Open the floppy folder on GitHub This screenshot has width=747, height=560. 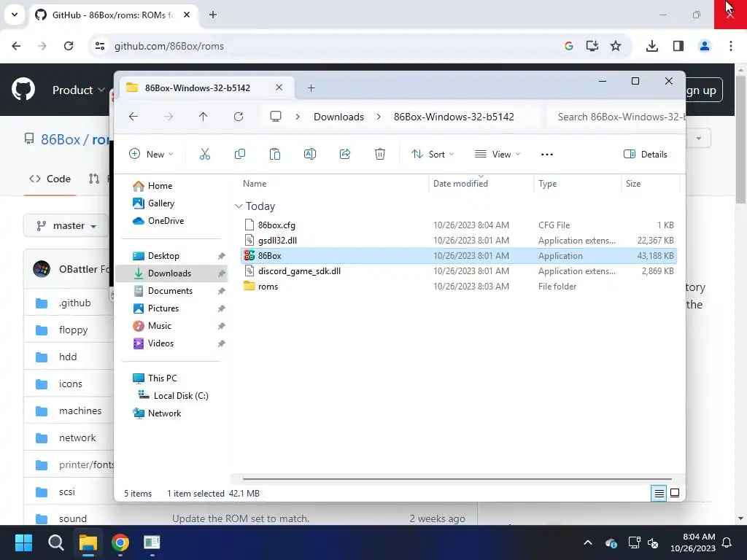pos(73,330)
